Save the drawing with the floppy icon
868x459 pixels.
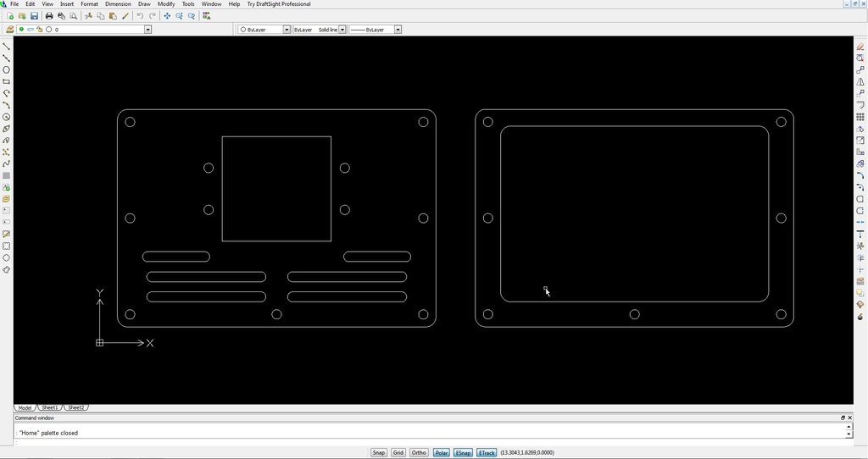(34, 16)
